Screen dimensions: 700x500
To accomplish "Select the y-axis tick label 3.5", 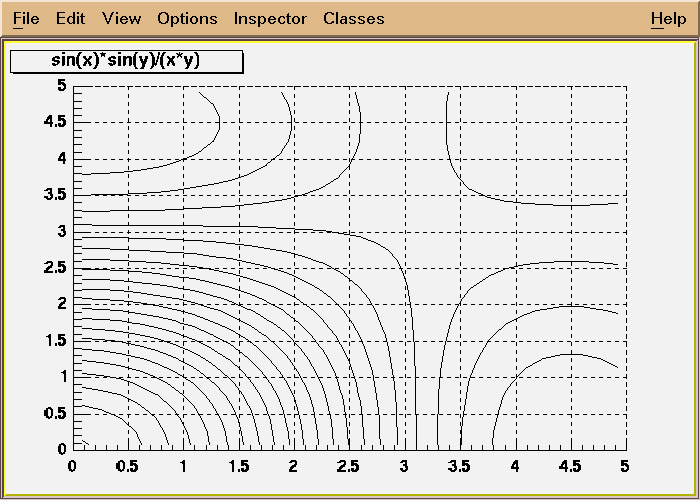I will (55, 195).
